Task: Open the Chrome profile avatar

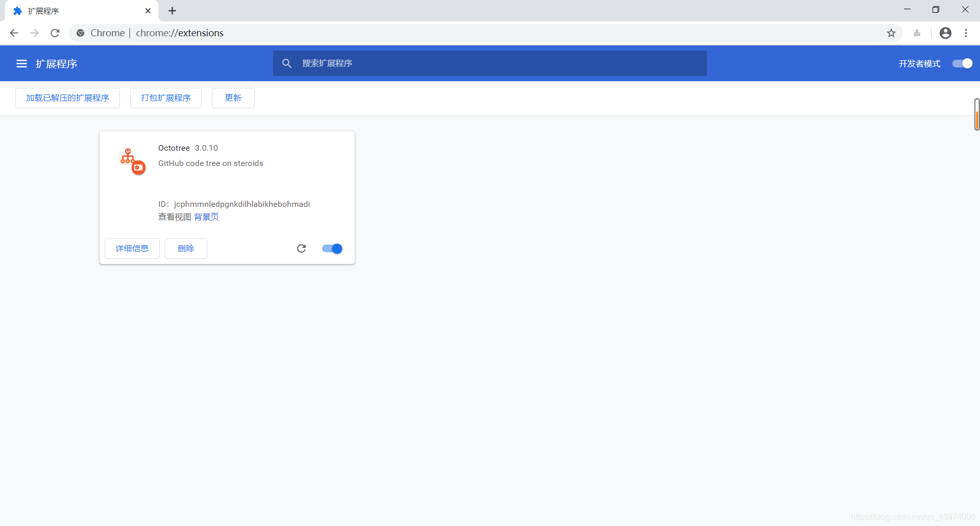Action: tap(945, 33)
